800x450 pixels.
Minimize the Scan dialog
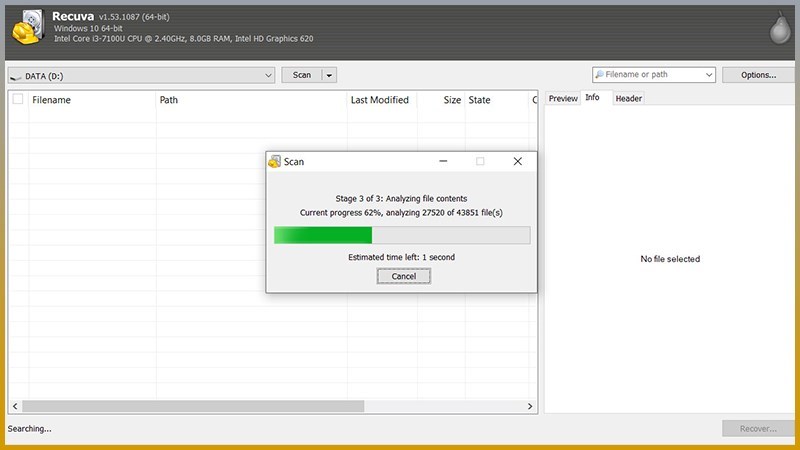[x=443, y=161]
